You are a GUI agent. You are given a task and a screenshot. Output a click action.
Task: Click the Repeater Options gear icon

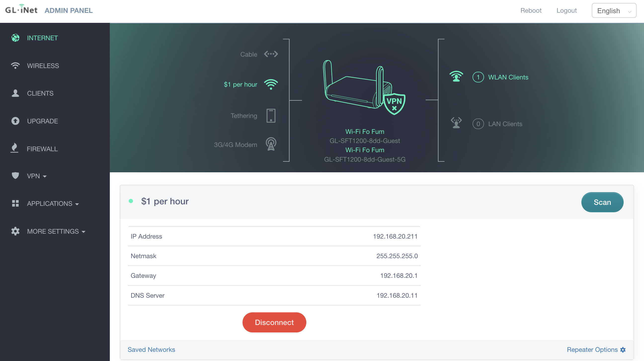623,350
